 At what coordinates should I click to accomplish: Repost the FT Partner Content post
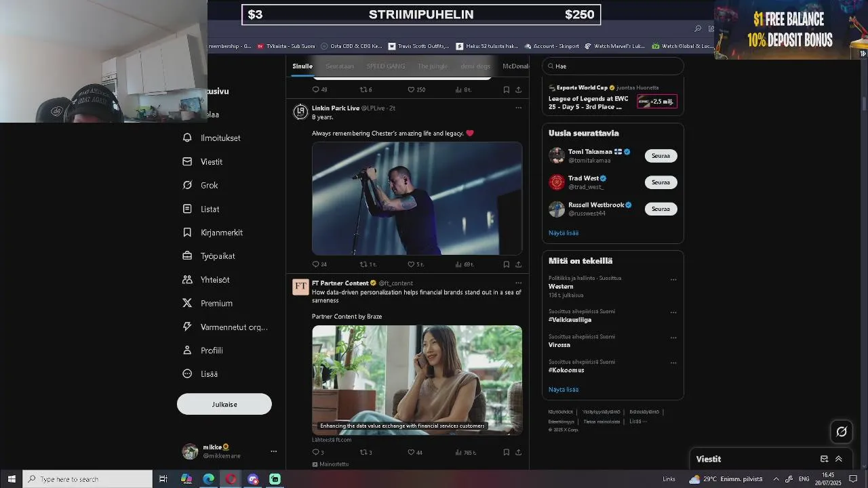tap(366, 452)
